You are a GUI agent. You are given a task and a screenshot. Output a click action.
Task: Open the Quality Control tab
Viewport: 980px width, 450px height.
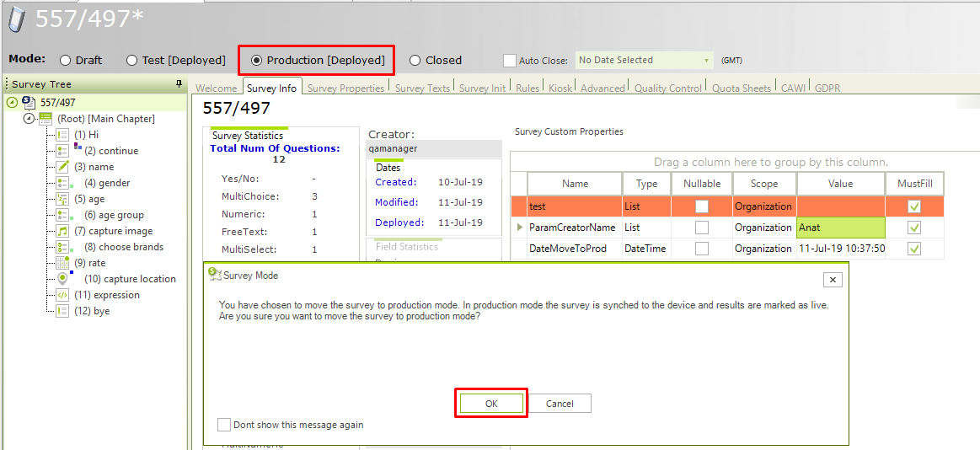668,88
